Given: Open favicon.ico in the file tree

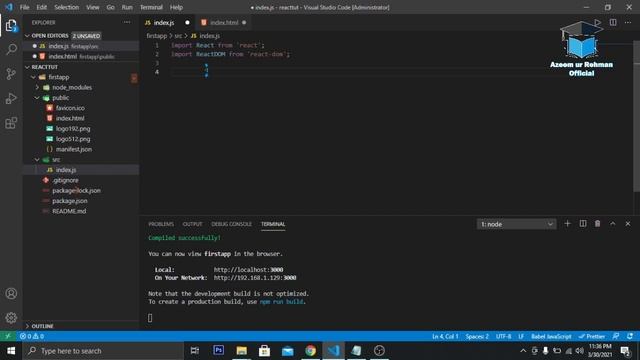Looking at the screenshot, I should (70, 108).
